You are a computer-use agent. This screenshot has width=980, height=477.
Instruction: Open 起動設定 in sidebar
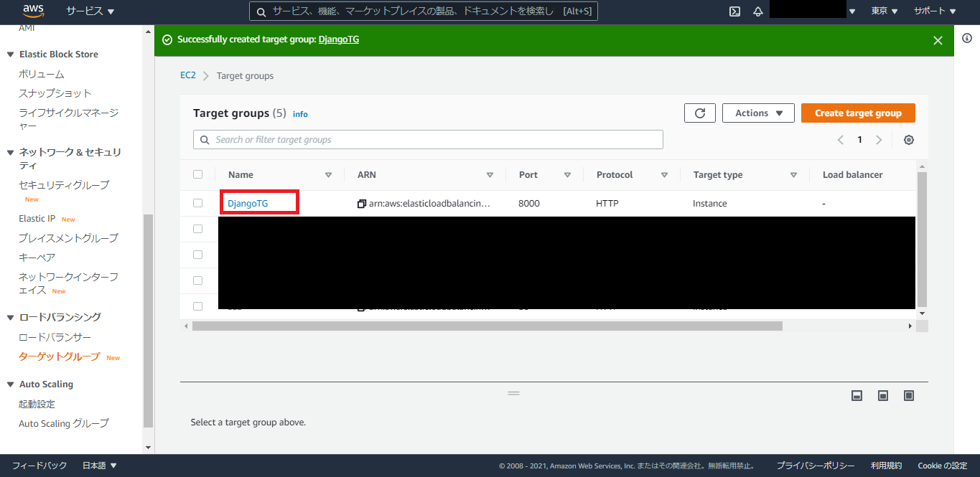(x=37, y=405)
